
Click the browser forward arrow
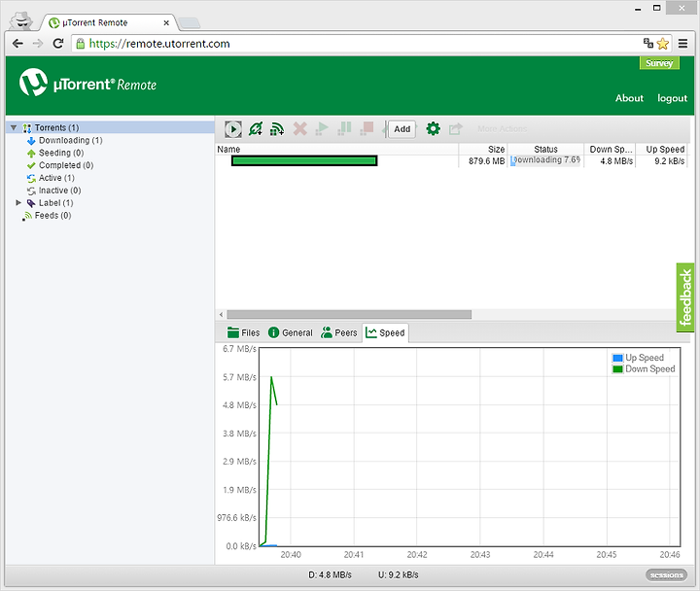pyautogui.click(x=38, y=44)
